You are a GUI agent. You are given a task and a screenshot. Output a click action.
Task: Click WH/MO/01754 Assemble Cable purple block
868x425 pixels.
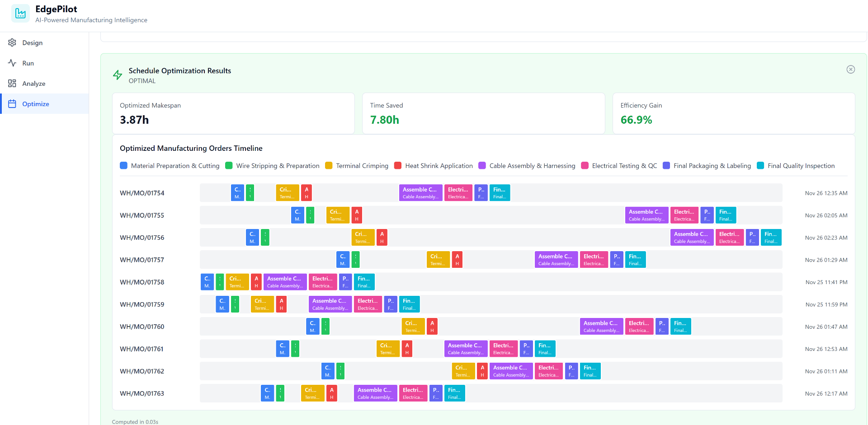click(421, 193)
